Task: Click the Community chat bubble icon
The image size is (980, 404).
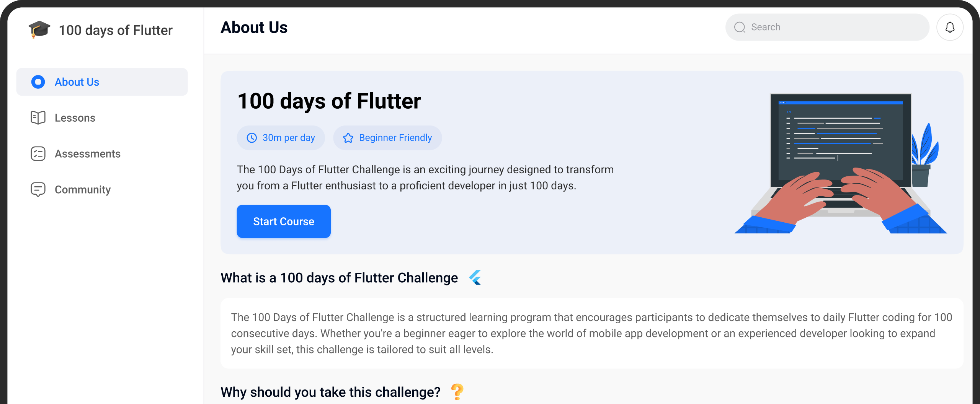Action: (38, 189)
